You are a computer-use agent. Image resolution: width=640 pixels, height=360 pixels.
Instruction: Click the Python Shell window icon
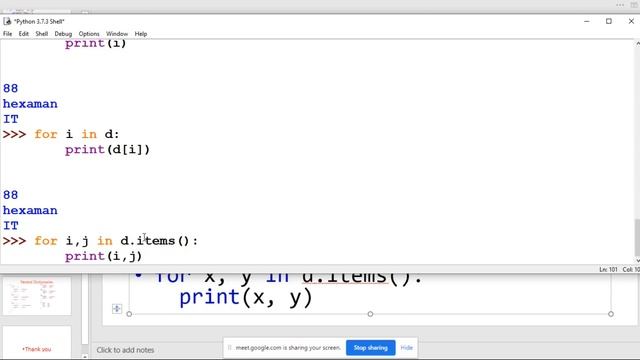[x=7, y=21]
